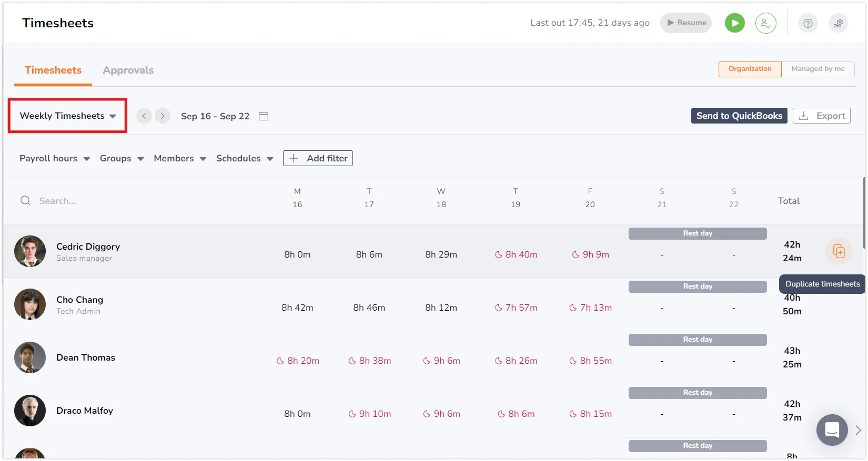The width and height of the screenshot is (868, 461).
Task: Switch to the Approvals tab
Action: point(128,70)
